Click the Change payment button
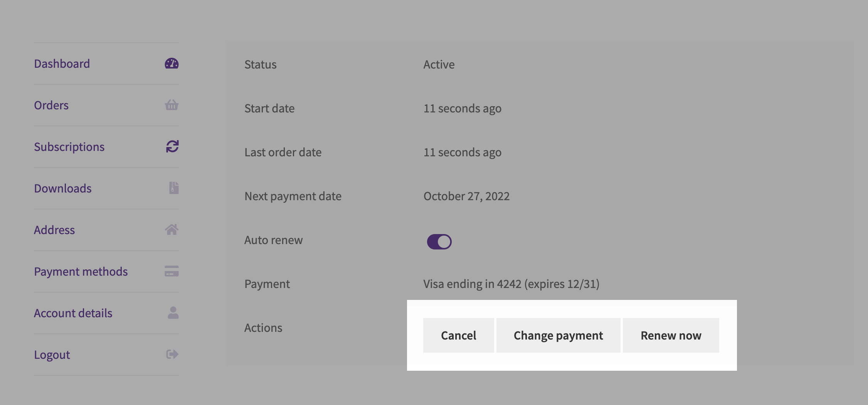This screenshot has height=405, width=868. coord(558,335)
